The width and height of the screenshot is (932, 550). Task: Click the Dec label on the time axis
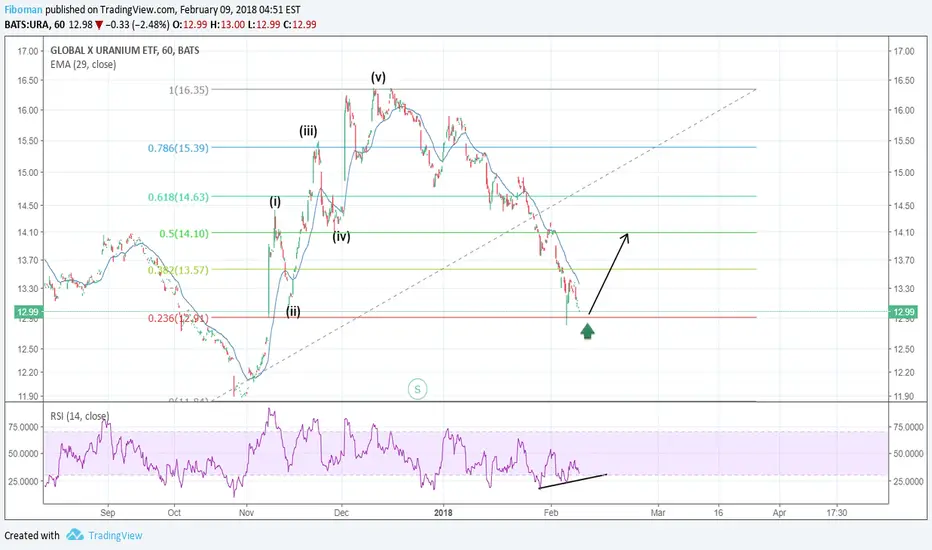tap(341, 513)
